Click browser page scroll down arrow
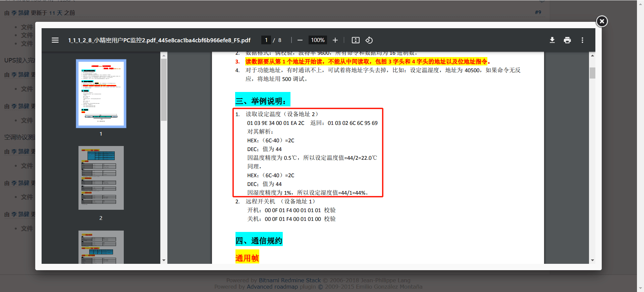Screen dimensions: 644x292 point(640,288)
